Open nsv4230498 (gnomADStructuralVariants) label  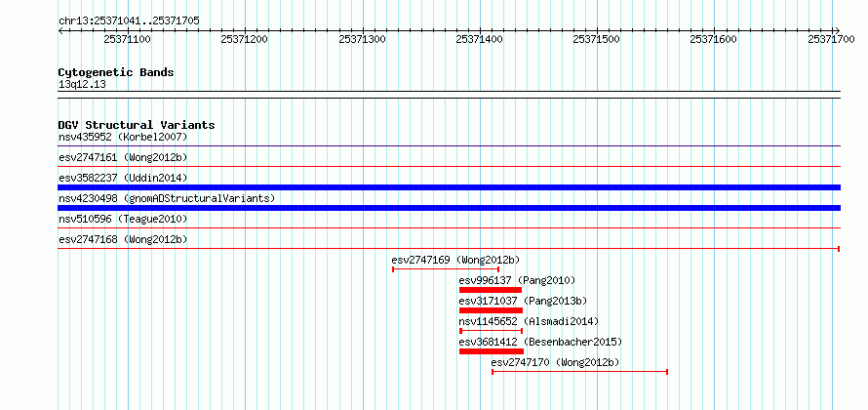coord(167,198)
